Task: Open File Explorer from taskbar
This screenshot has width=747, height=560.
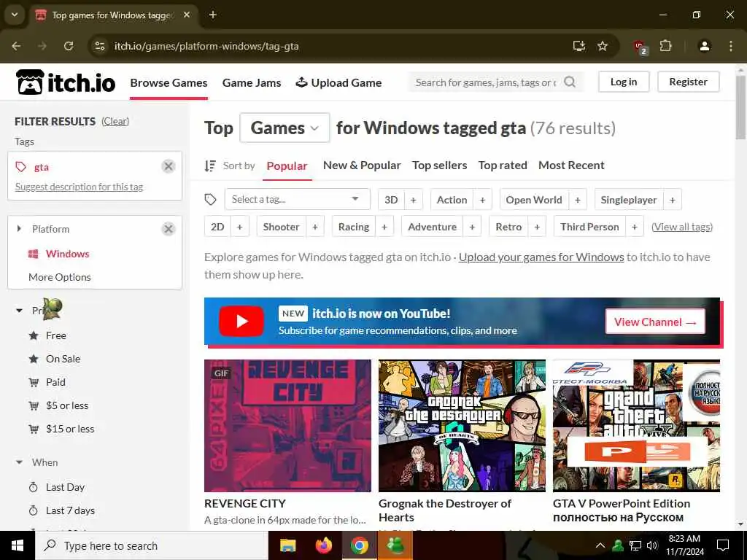Action: pyautogui.click(x=287, y=545)
